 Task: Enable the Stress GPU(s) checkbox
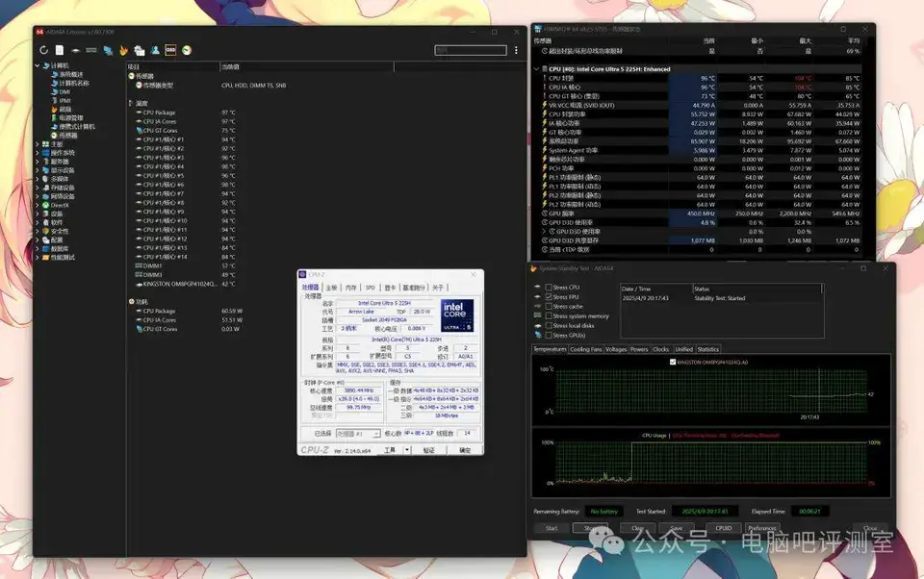tap(549, 335)
